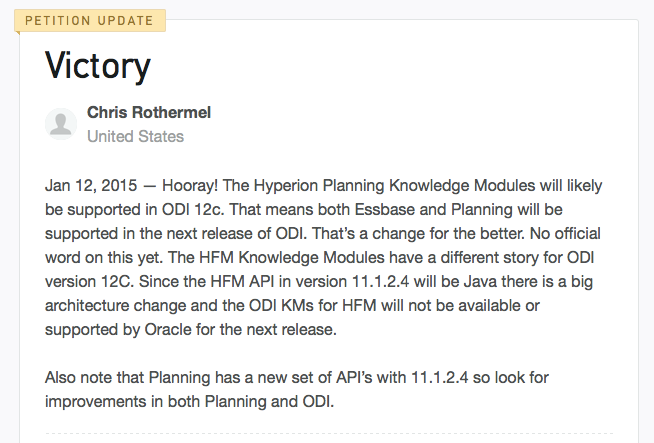Open author Chris Rothermel's name
This screenshot has width=654, height=443.
pos(149,112)
